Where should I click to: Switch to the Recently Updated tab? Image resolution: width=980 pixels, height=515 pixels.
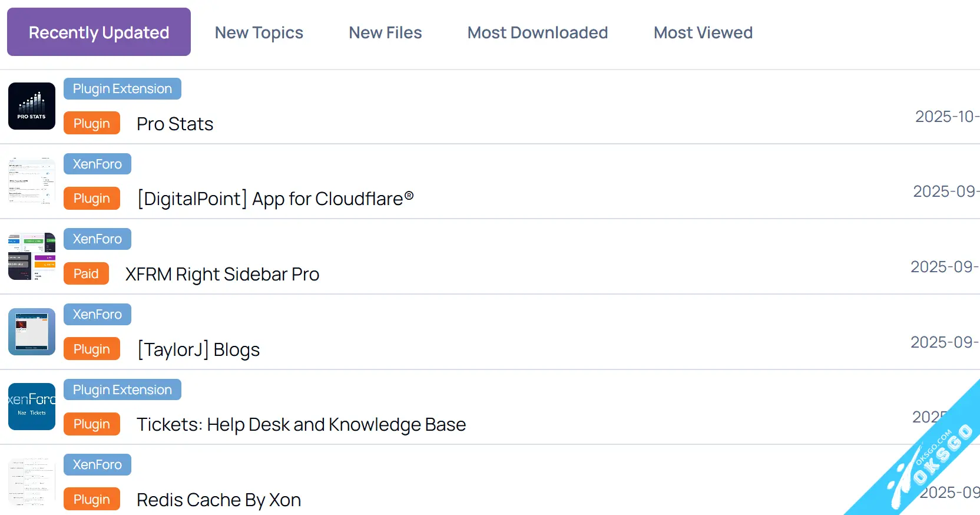[x=99, y=32]
